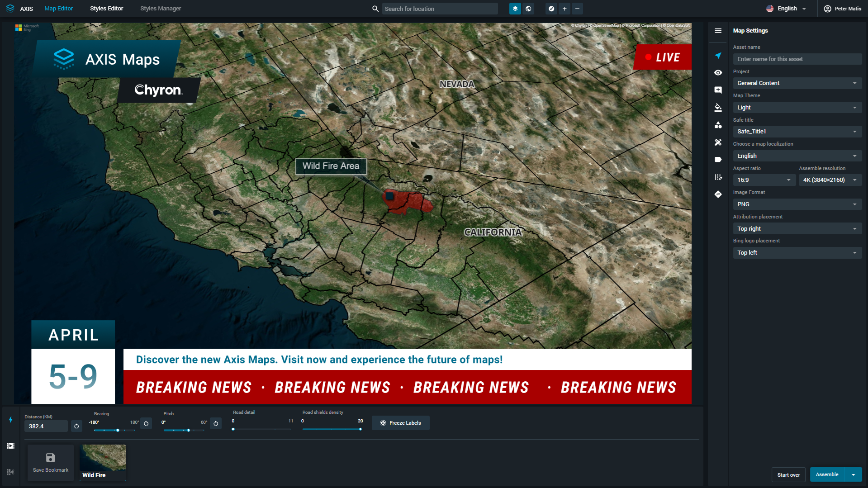Click the paint bucket fill icon in sidebar
The width and height of the screenshot is (868, 488).
(x=718, y=108)
